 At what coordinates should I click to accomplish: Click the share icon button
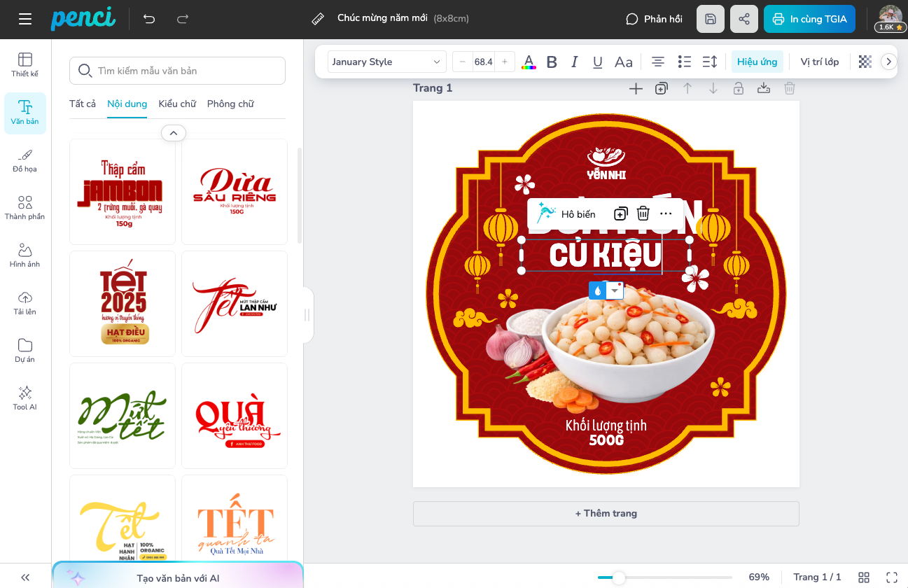click(x=744, y=19)
